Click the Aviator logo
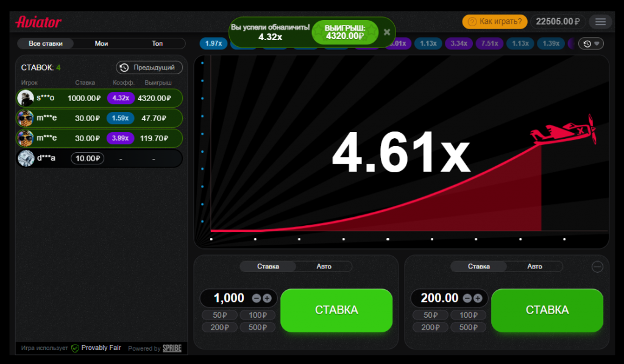This screenshot has height=364, width=624. pyautogui.click(x=38, y=22)
